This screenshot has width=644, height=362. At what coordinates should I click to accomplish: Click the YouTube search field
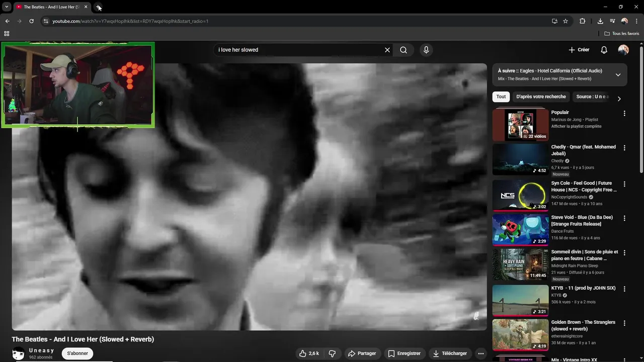(299, 50)
